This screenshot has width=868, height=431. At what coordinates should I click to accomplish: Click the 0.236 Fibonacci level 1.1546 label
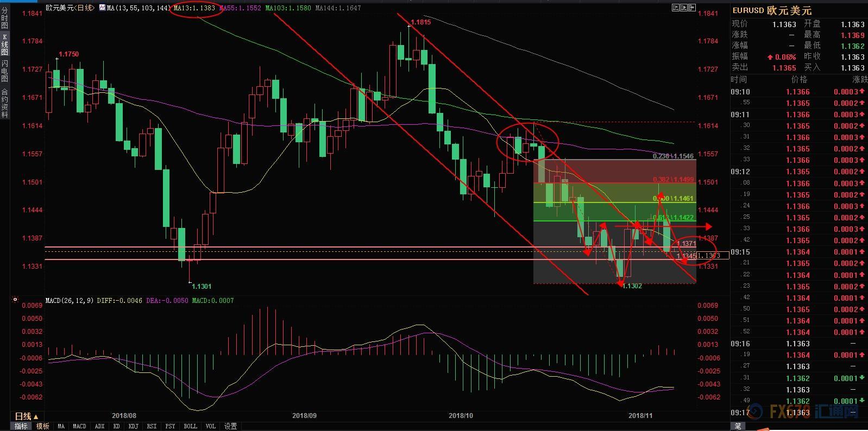click(673, 156)
